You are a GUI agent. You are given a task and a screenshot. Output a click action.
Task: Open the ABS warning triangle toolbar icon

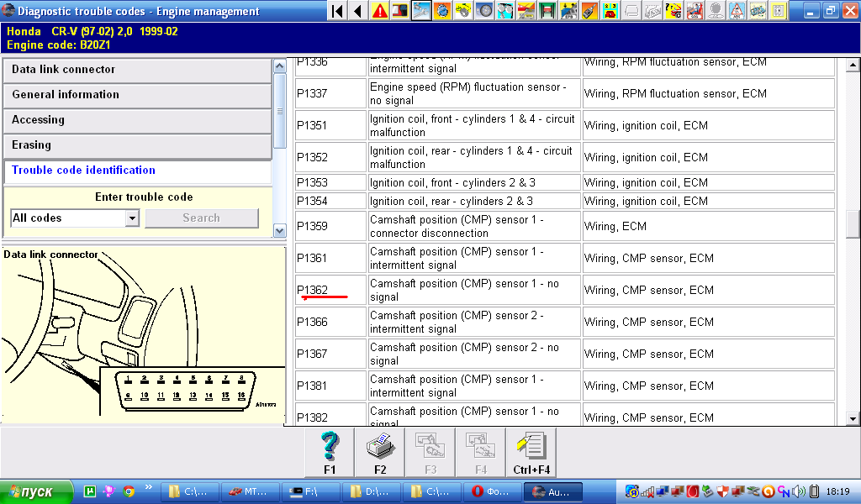click(x=737, y=11)
